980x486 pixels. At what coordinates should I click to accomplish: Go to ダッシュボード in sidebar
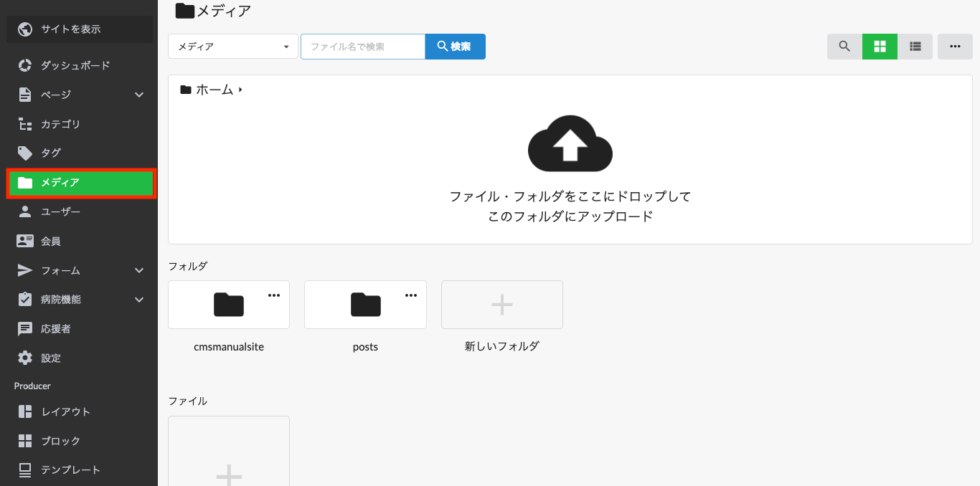point(75,65)
